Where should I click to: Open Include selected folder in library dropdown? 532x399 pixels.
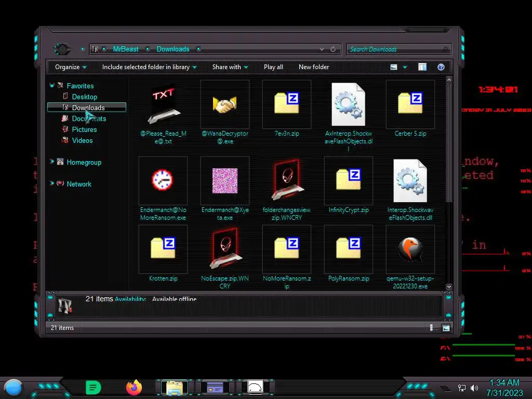pos(149,67)
